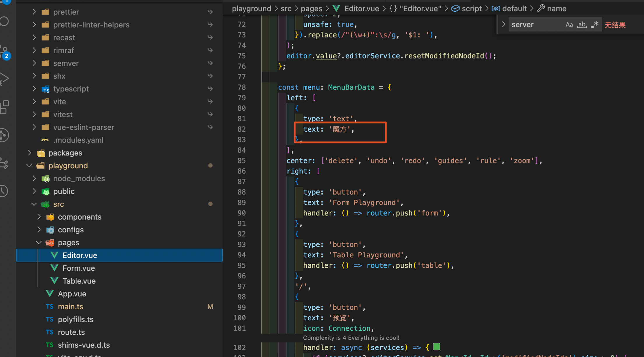
Task: Select playground in the breadcrumb
Action: (x=251, y=8)
